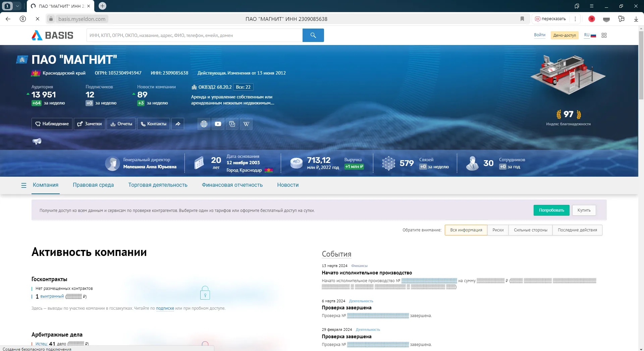Select the Вся информация filter
This screenshot has width=644, height=351.
(466, 230)
